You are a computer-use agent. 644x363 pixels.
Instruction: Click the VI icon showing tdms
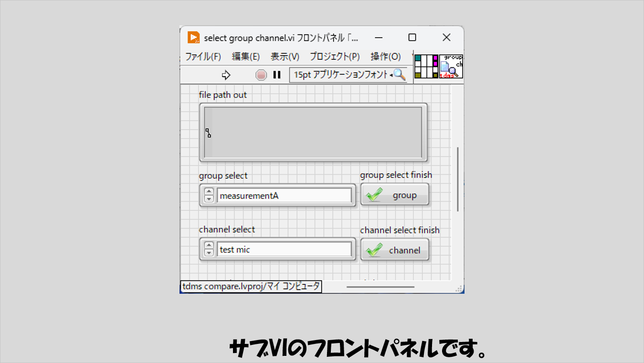pyautogui.click(x=451, y=66)
